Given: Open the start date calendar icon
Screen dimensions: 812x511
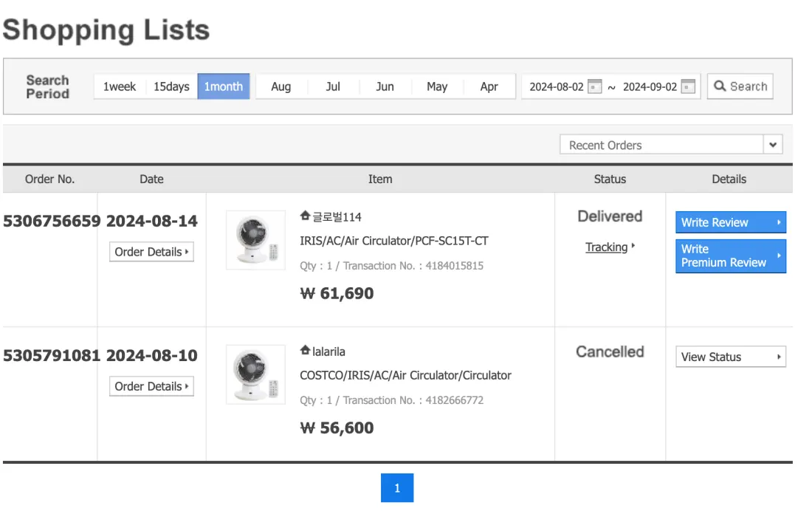Looking at the screenshot, I should coord(595,87).
